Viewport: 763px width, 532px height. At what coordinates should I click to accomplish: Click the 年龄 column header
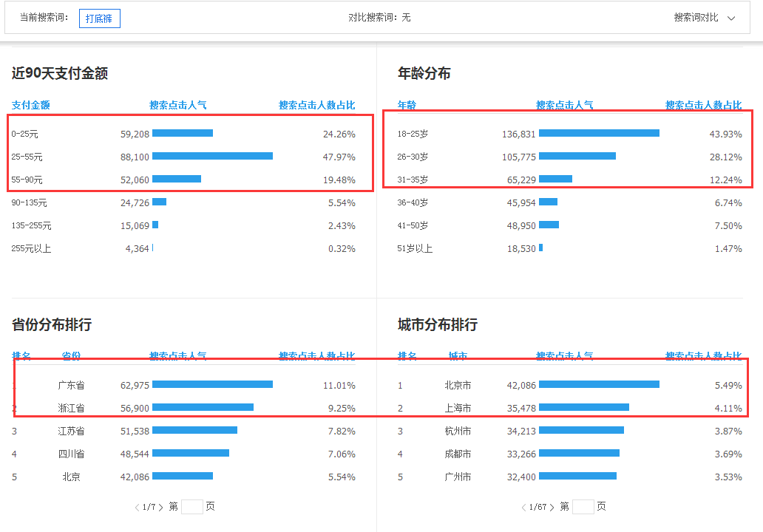(407, 105)
